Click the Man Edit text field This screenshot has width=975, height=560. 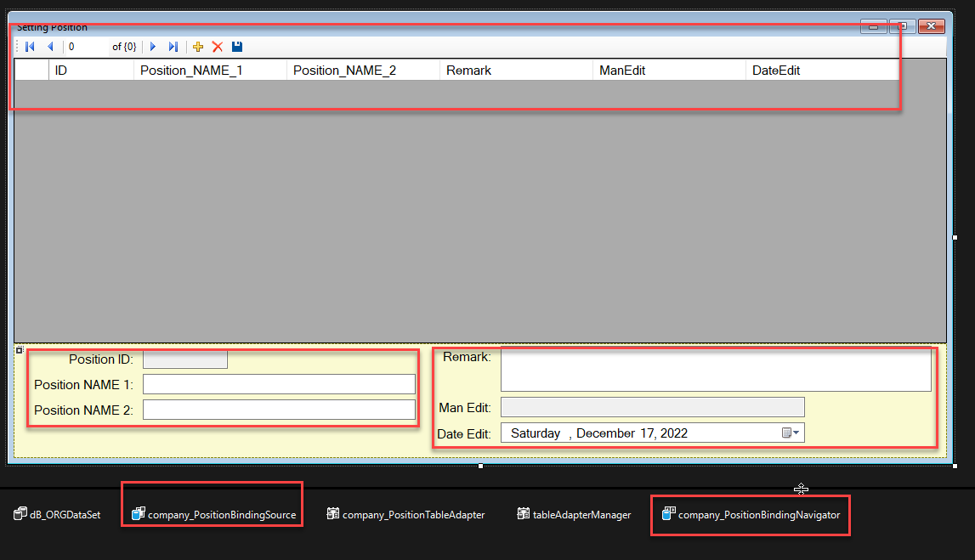(x=652, y=408)
